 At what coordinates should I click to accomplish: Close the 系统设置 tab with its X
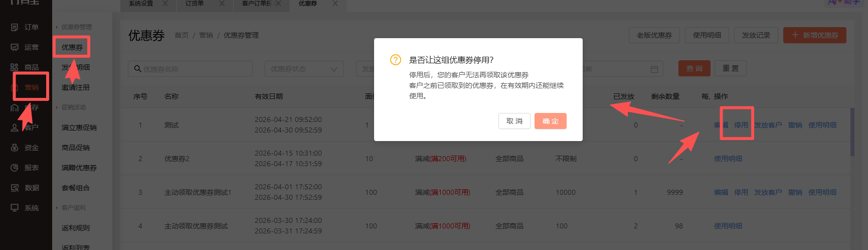click(x=165, y=4)
